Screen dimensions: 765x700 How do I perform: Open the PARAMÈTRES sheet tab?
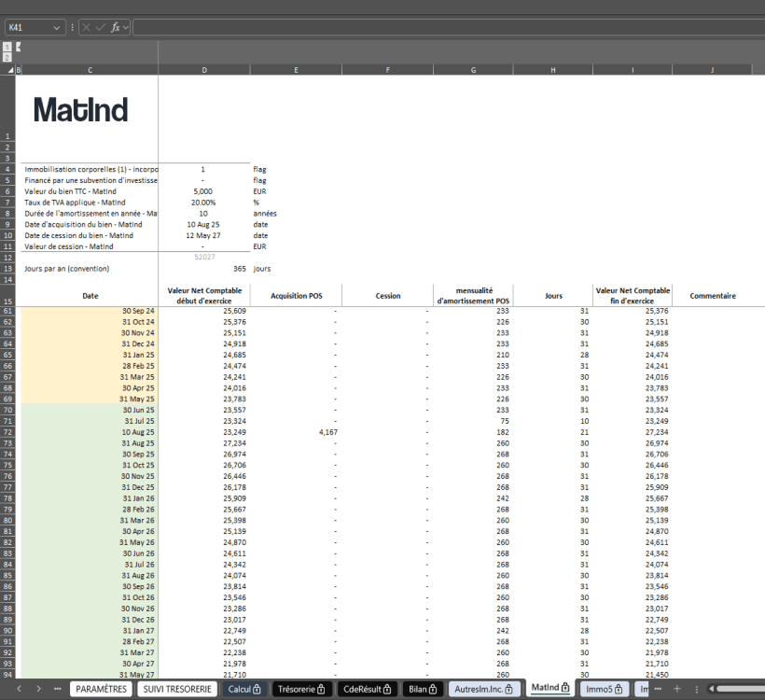tap(101, 689)
